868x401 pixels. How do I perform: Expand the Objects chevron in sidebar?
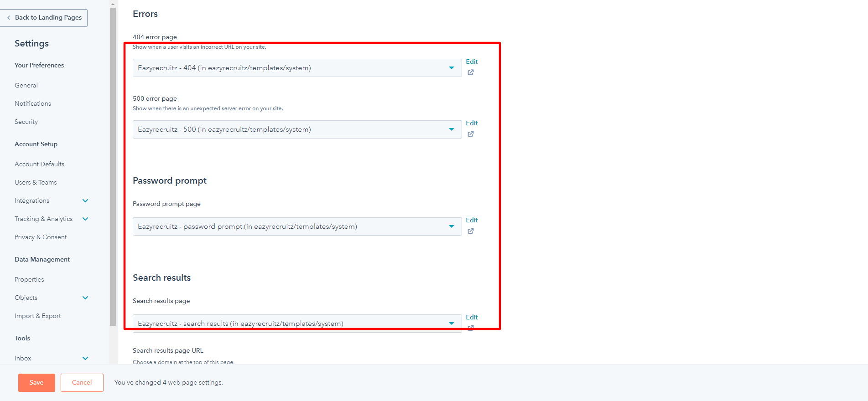click(x=85, y=298)
